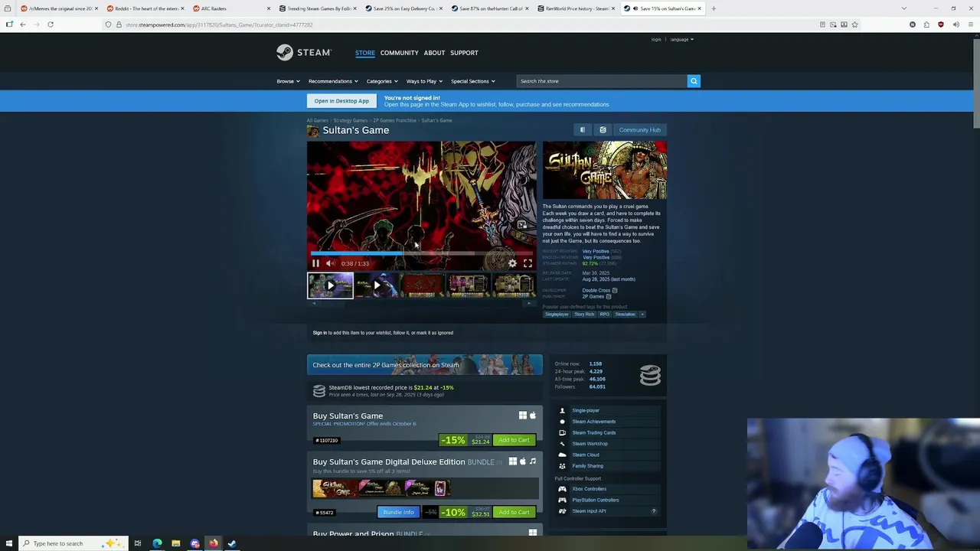Viewport: 980px width, 551px height.
Task: Bookmark the page with the star icon
Action: click(x=854, y=24)
